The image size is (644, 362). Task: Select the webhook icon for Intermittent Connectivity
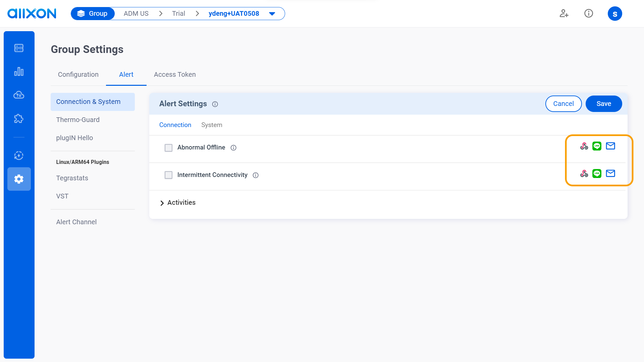click(584, 173)
